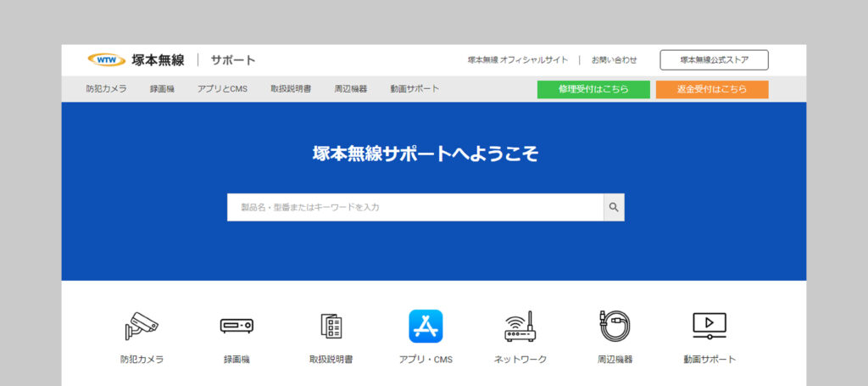Image resolution: width=868 pixels, height=386 pixels.
Task: Open the 録画機 recorder icon
Action: (x=236, y=326)
